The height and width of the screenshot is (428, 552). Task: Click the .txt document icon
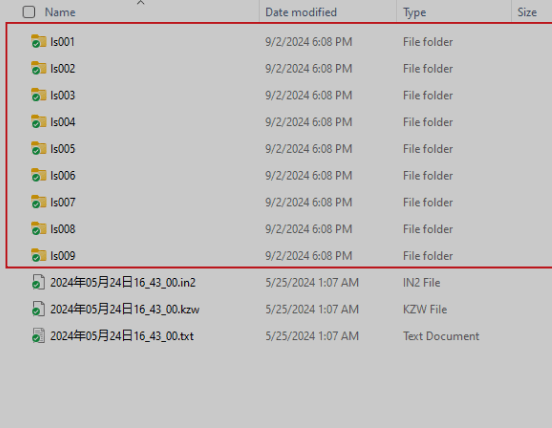(38, 335)
